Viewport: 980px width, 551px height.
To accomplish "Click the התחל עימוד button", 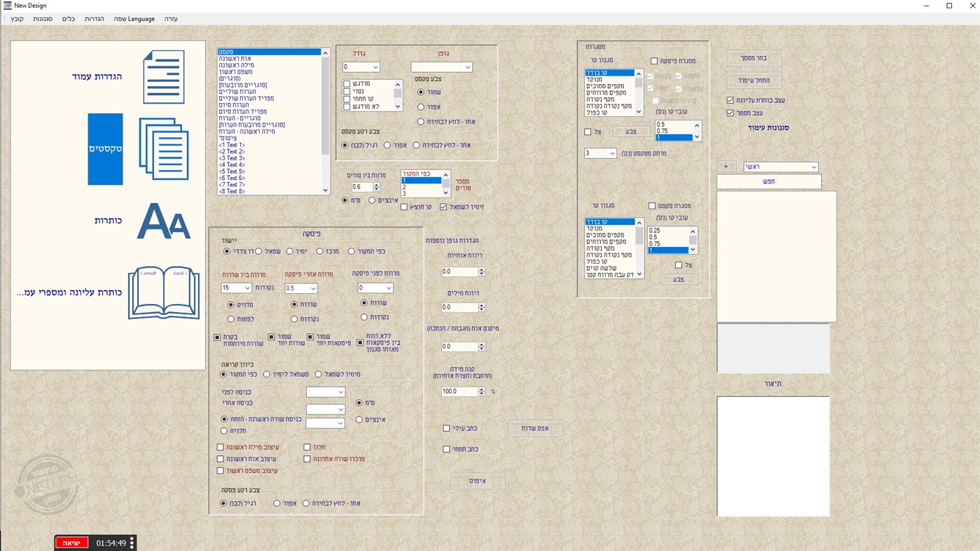I will (754, 81).
